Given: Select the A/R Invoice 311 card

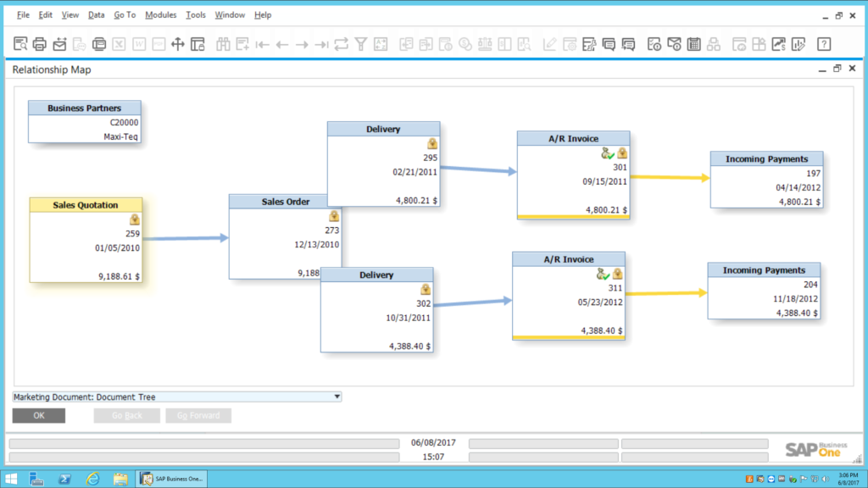Looking at the screenshot, I should (x=568, y=297).
